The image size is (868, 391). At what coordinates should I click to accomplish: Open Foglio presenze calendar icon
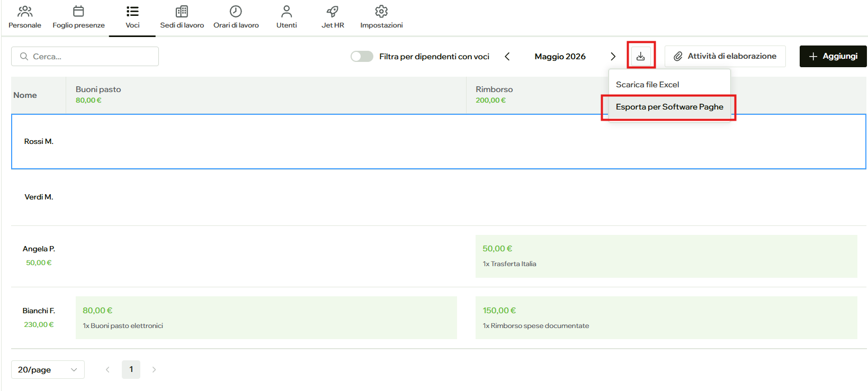(x=78, y=11)
